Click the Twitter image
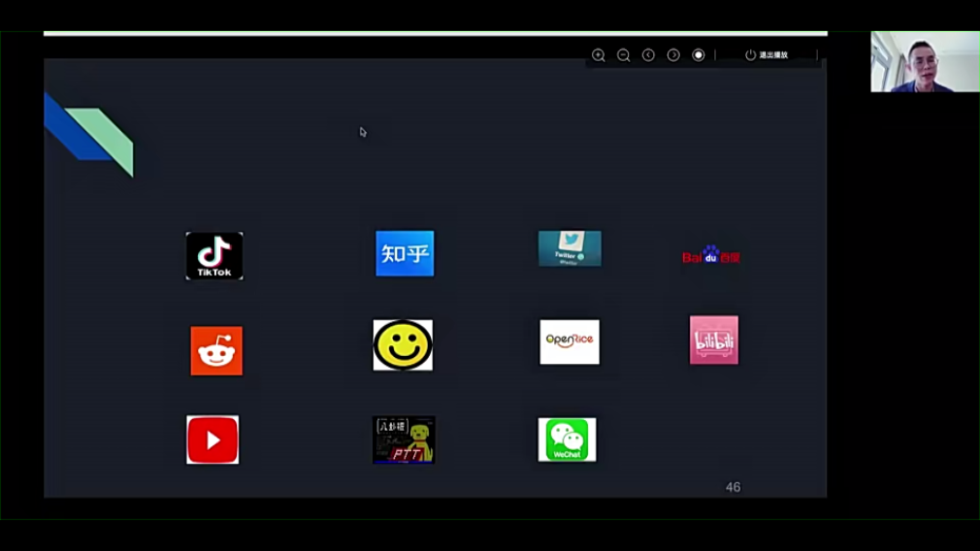 coord(570,248)
